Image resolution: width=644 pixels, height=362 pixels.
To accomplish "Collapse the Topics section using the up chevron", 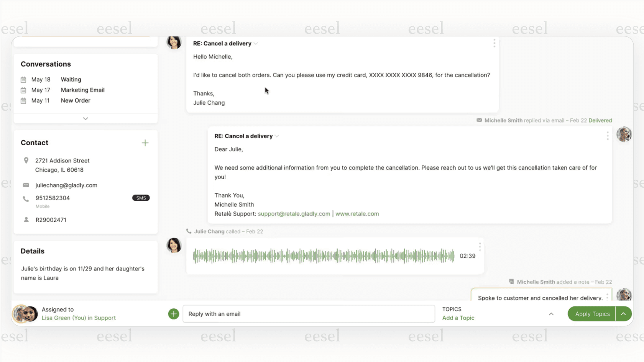I will tap(551, 313).
